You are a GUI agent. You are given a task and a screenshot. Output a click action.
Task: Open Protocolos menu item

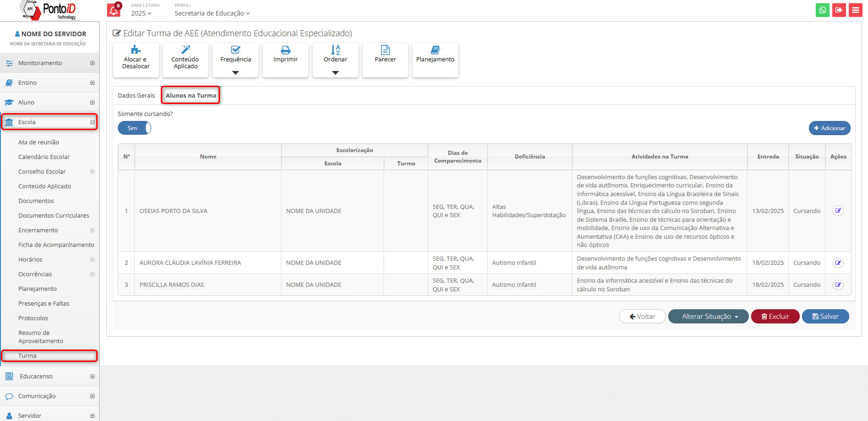pyautogui.click(x=33, y=318)
